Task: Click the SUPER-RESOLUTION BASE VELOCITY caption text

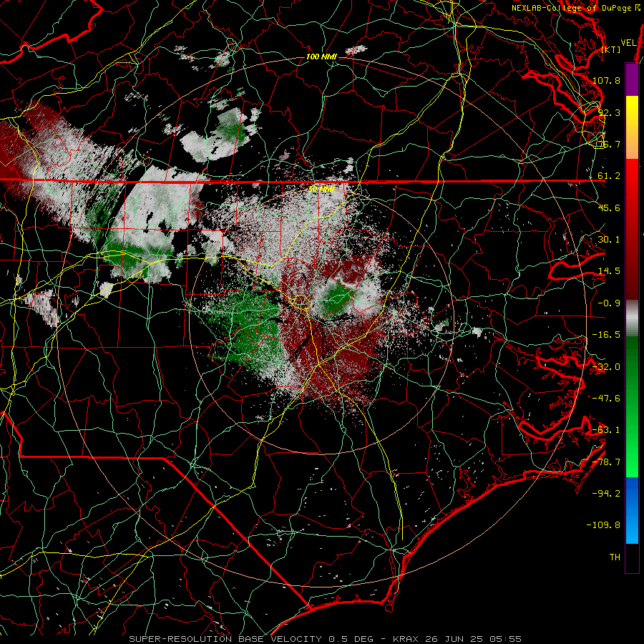Action: click(x=225, y=639)
